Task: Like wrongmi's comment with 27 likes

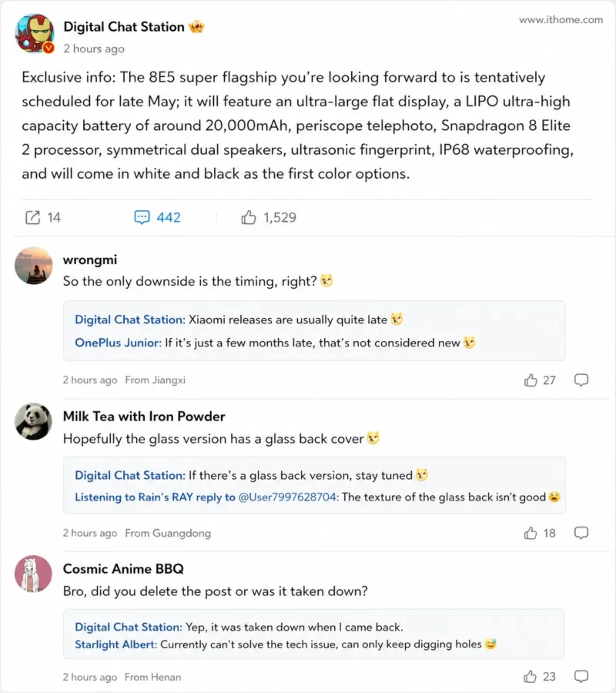Action: (531, 380)
